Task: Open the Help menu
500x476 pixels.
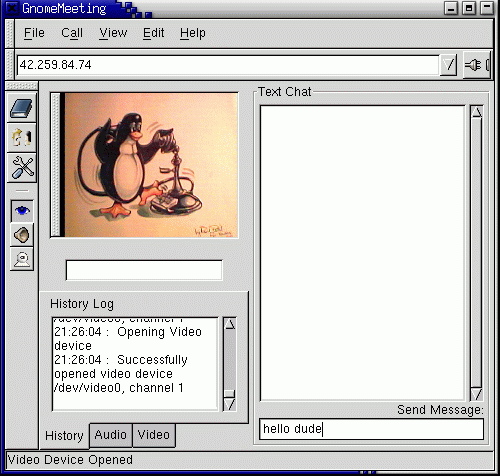Action: pos(193,33)
